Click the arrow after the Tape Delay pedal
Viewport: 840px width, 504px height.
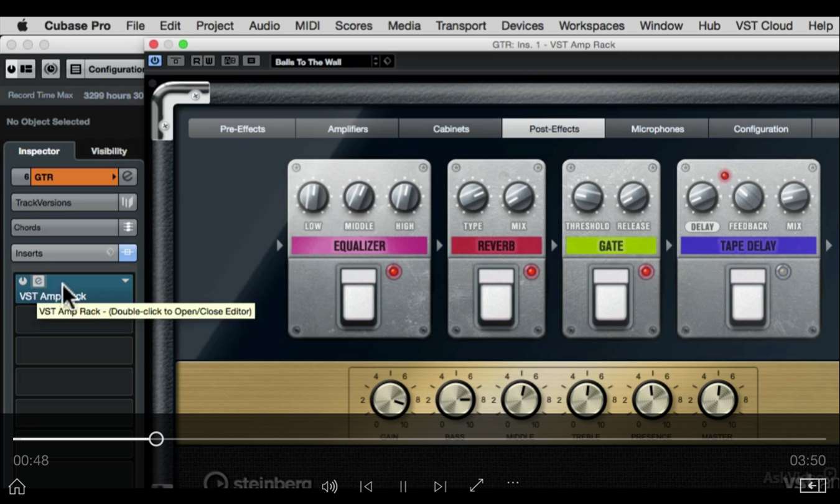pos(829,246)
